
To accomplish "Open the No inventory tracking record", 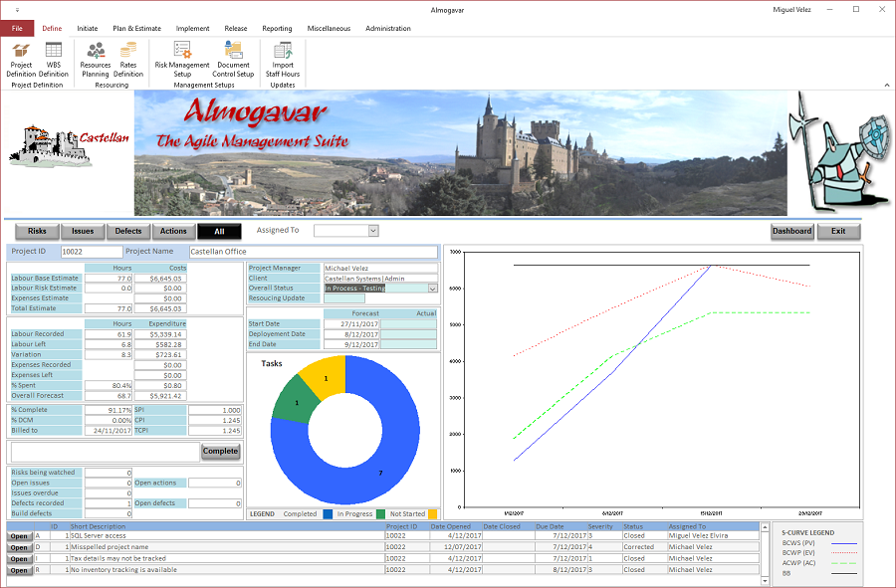I will click(x=19, y=570).
